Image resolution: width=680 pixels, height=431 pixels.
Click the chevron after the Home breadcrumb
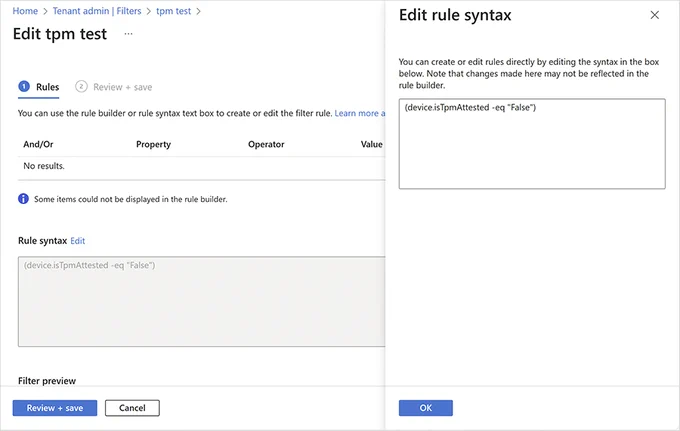[x=45, y=11]
